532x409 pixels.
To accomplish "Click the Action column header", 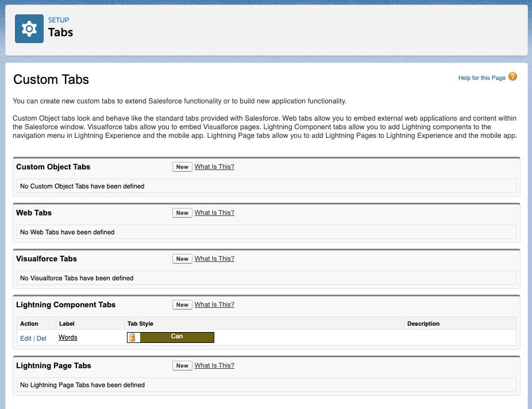I will 29,323.
